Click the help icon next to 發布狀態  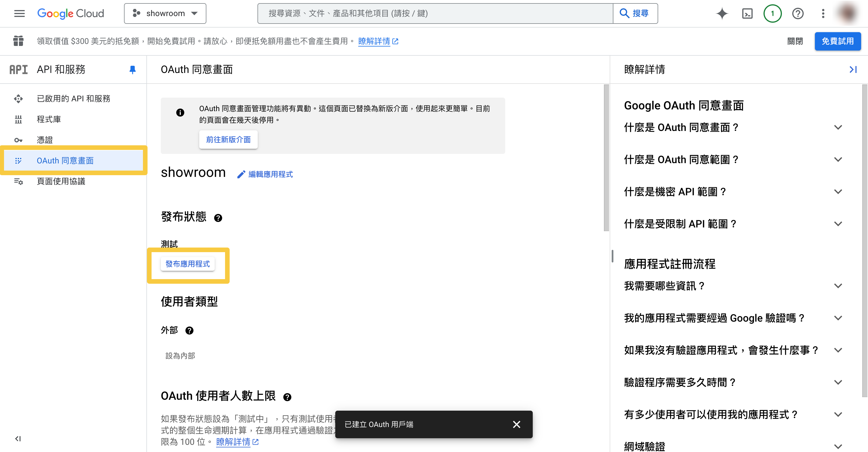pos(218,218)
